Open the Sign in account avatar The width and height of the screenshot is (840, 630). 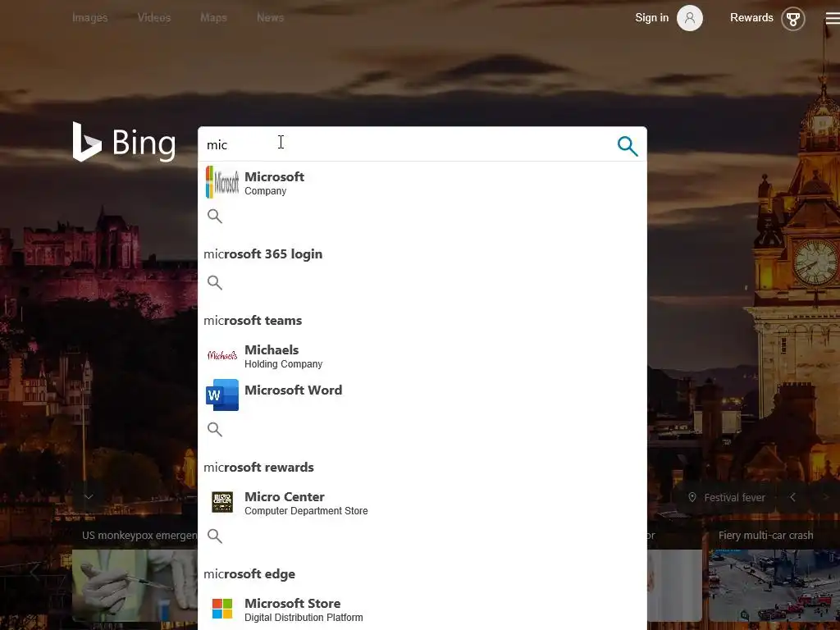point(689,18)
